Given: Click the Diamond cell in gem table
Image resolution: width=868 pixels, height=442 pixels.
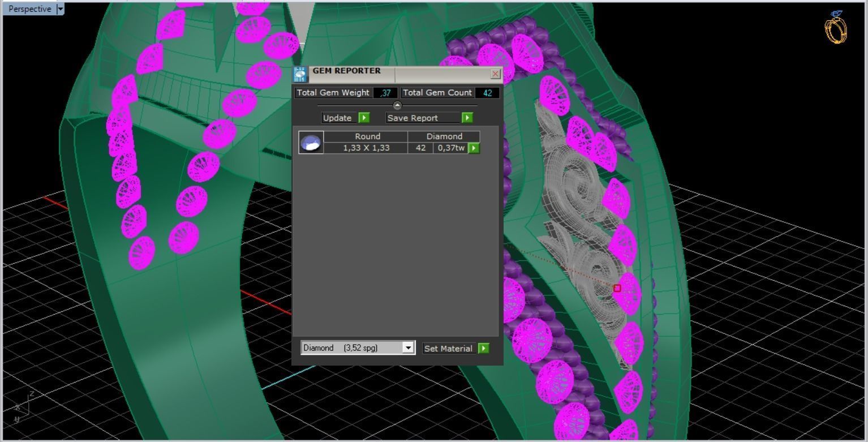Looking at the screenshot, I should tap(444, 136).
